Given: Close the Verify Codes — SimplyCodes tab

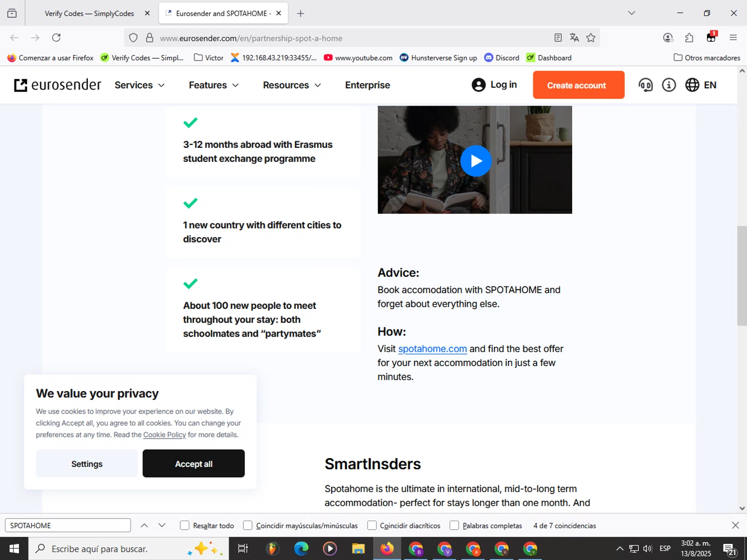Looking at the screenshot, I should (x=147, y=13).
